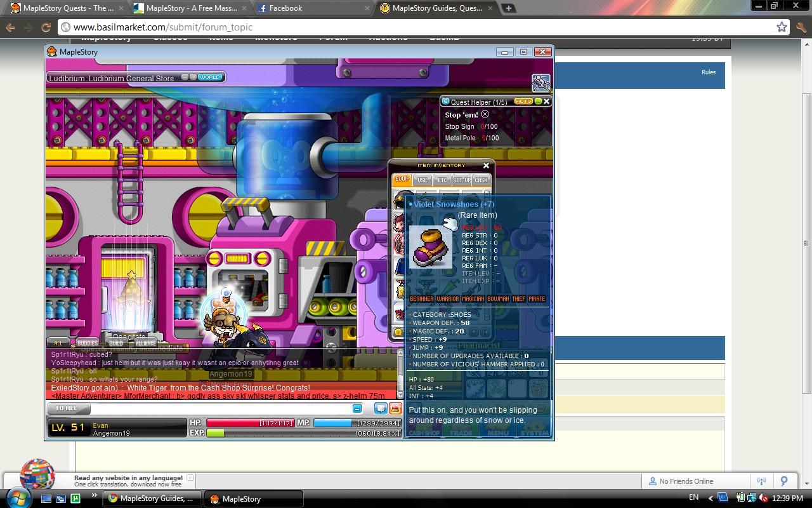Image resolution: width=812 pixels, height=508 pixels.
Task: Click the broadcast signal icon in chat bar
Action: point(762,481)
